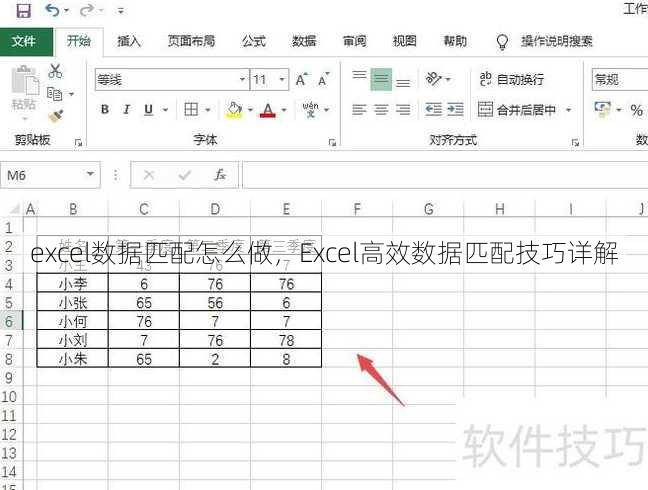This screenshot has width=648, height=490.
Task: Click the formula bar Enter check icon
Action: tap(184, 175)
